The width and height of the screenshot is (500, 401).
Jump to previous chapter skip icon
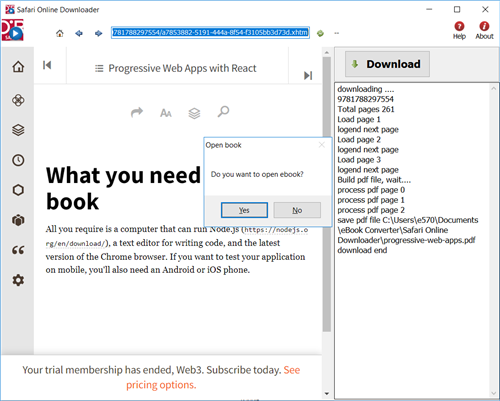47,65
